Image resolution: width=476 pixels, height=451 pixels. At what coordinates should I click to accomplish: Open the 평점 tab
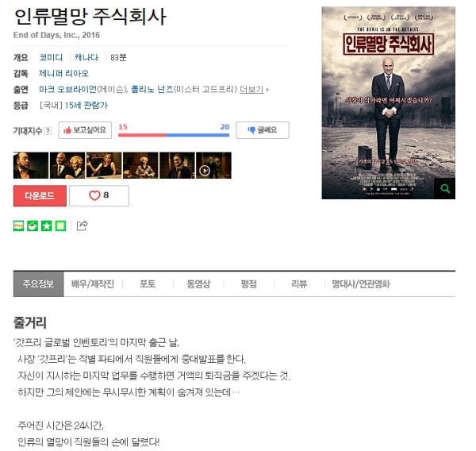click(x=249, y=283)
